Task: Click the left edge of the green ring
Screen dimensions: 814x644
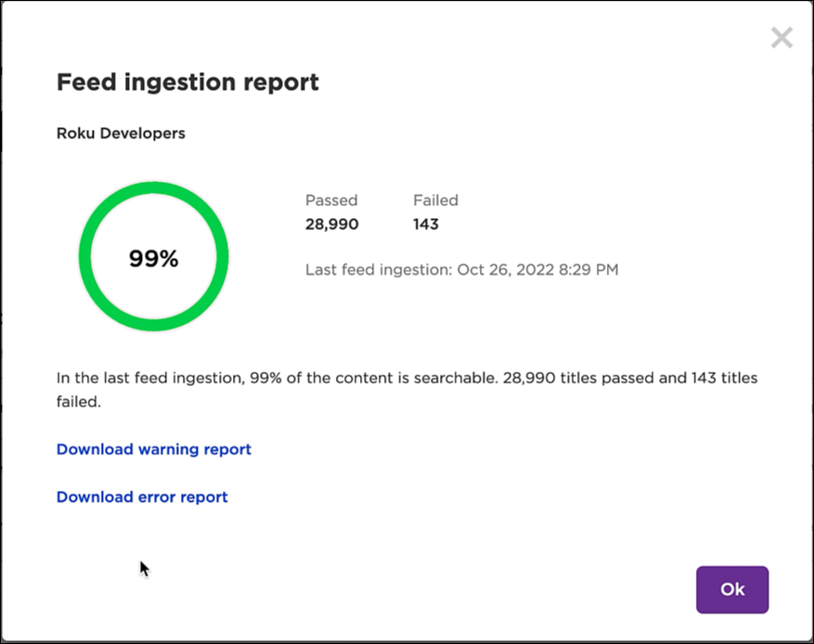Action: [85, 258]
